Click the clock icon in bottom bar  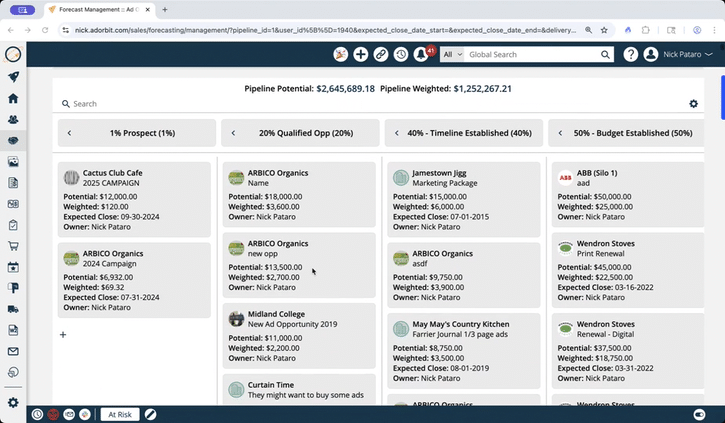click(37, 415)
